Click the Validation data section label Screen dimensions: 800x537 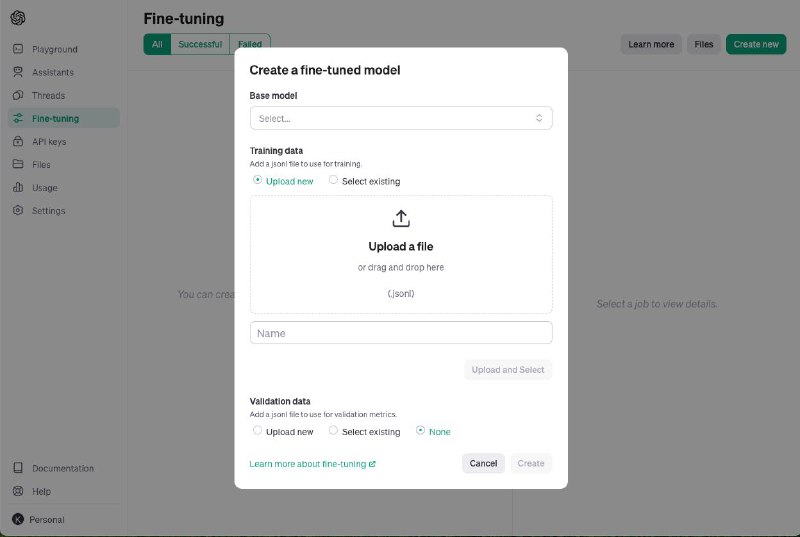(280, 401)
